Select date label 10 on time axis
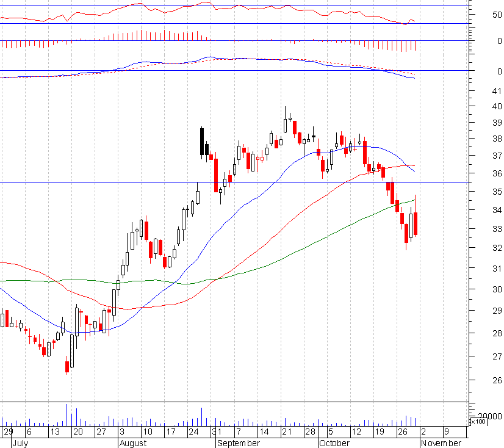The image size is (504, 448). (148, 432)
